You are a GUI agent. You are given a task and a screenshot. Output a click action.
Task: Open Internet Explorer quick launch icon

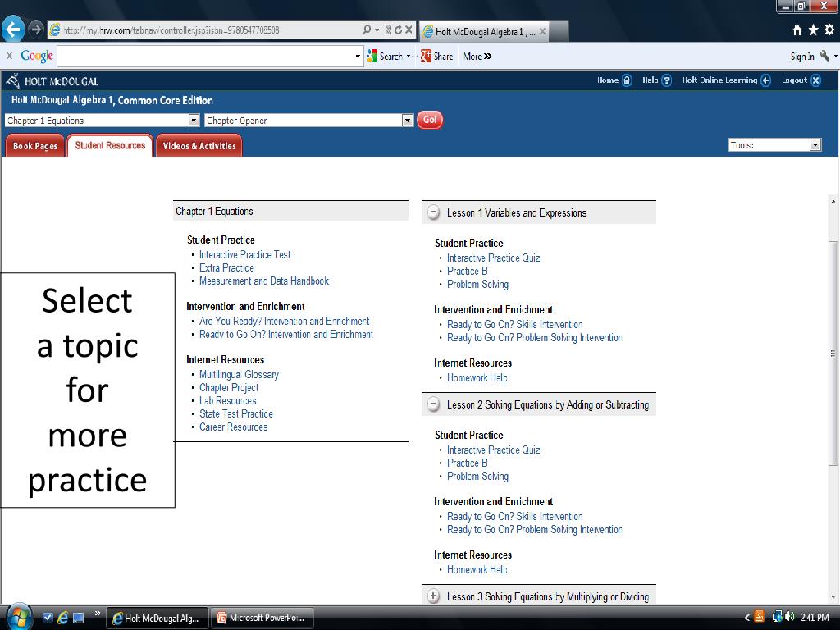coord(62,618)
